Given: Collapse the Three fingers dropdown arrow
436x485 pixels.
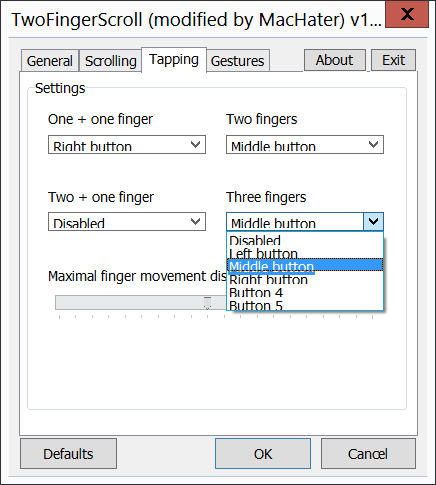Looking at the screenshot, I should (x=373, y=221).
